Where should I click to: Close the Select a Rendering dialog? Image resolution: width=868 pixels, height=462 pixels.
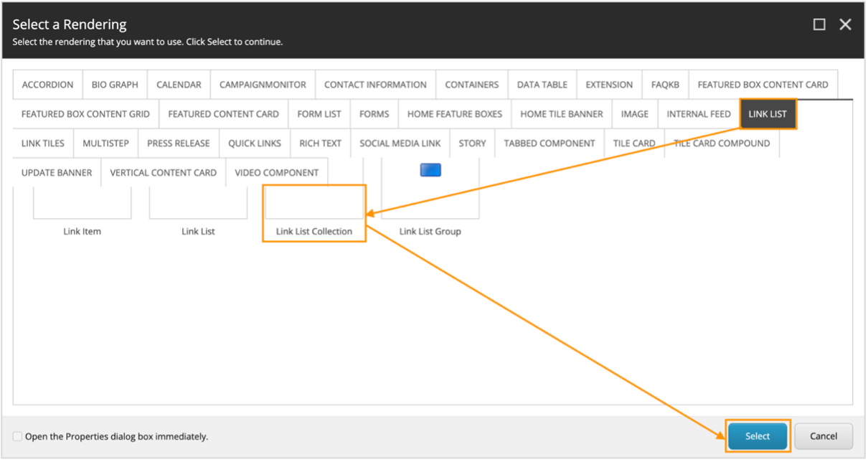[x=845, y=24]
